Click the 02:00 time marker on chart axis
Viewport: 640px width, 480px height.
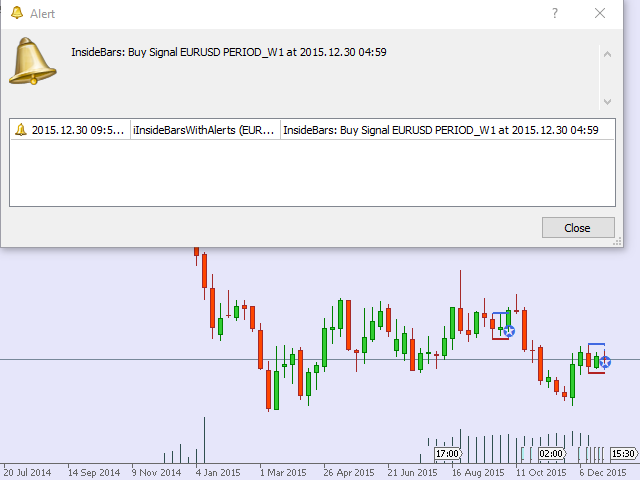point(552,453)
